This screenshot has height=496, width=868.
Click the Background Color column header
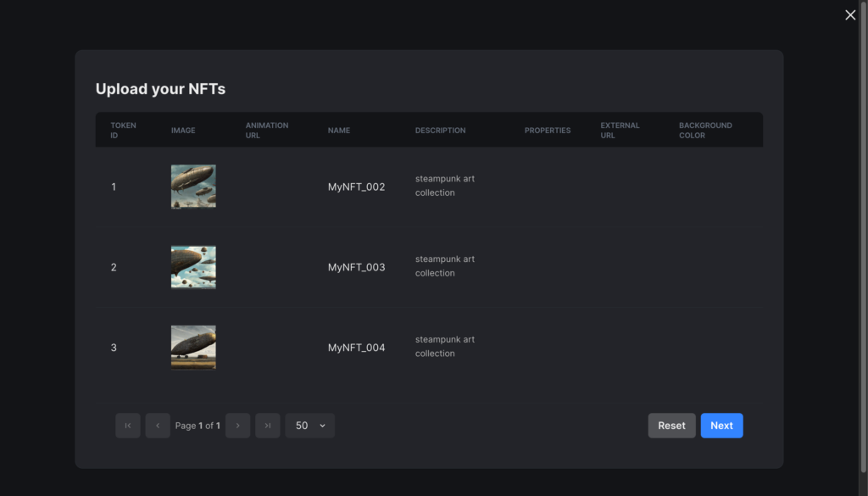[x=705, y=130]
